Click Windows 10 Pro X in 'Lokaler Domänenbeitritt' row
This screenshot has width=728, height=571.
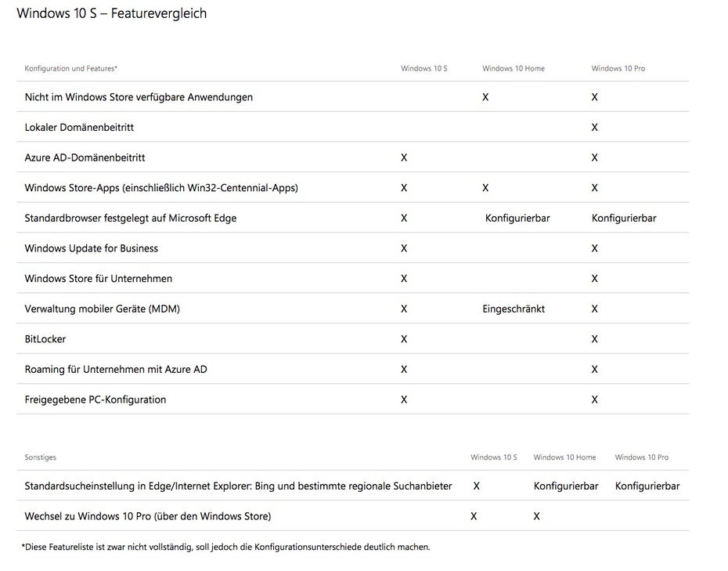click(595, 128)
